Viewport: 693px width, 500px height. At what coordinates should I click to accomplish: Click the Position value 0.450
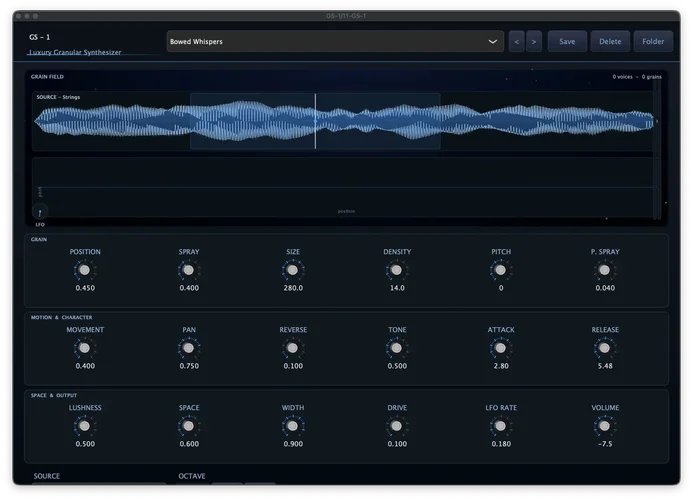click(x=85, y=288)
